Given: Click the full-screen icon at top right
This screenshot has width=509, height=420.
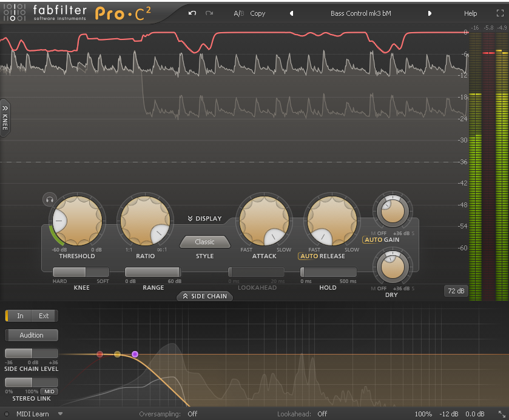Looking at the screenshot, I should click(500, 13).
